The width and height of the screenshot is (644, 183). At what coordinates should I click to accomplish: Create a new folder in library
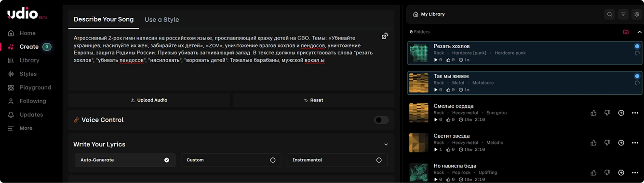click(626, 32)
